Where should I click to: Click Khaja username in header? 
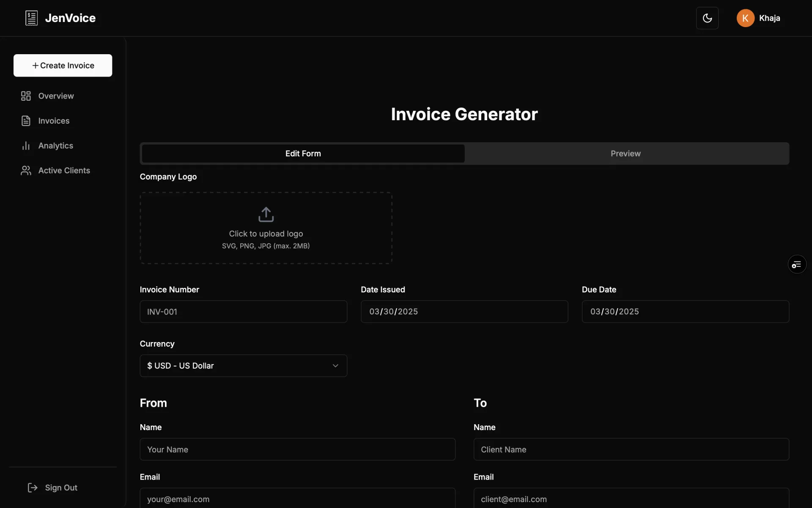tap(769, 18)
